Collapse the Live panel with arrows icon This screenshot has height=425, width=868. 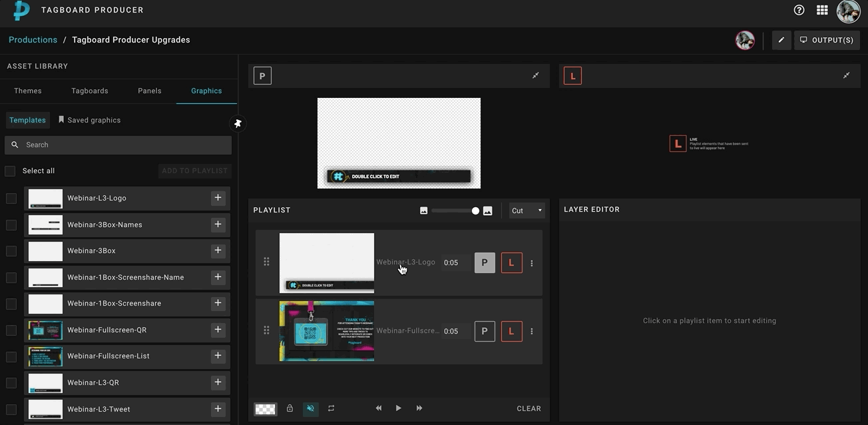point(846,75)
